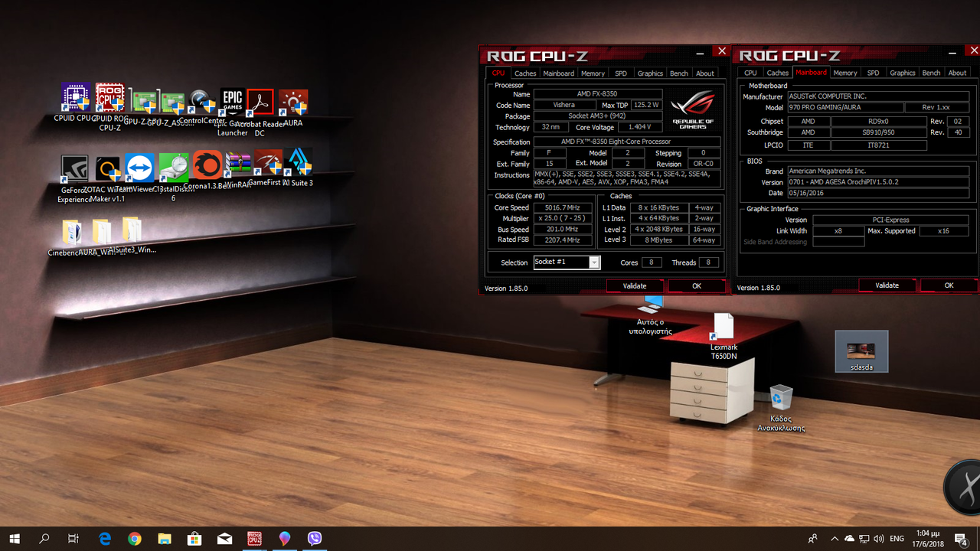Open Task View in the taskbar

coord(73,539)
